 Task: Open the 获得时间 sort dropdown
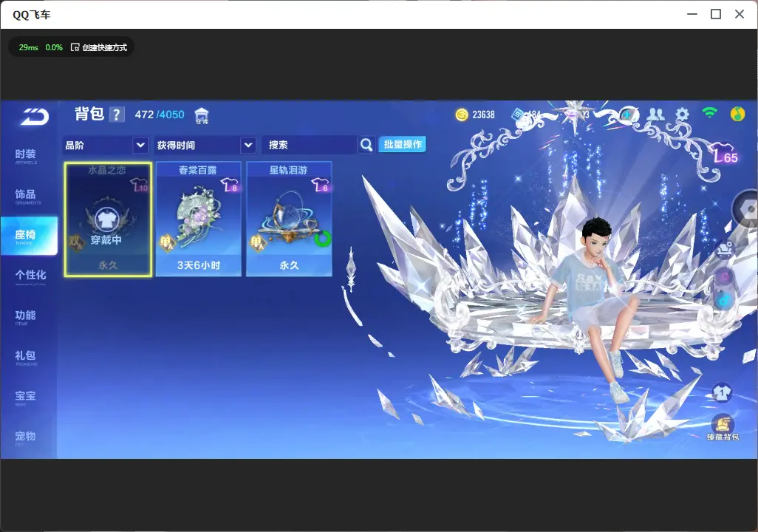[205, 145]
